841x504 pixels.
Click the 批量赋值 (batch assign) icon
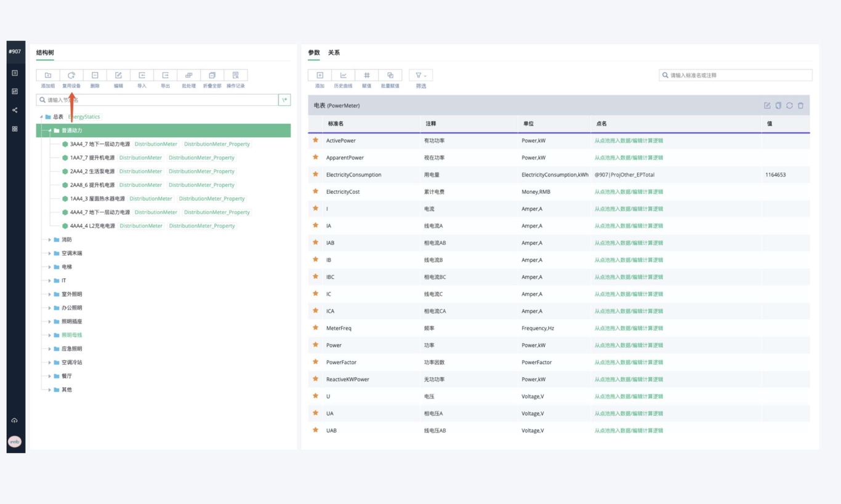coord(390,75)
